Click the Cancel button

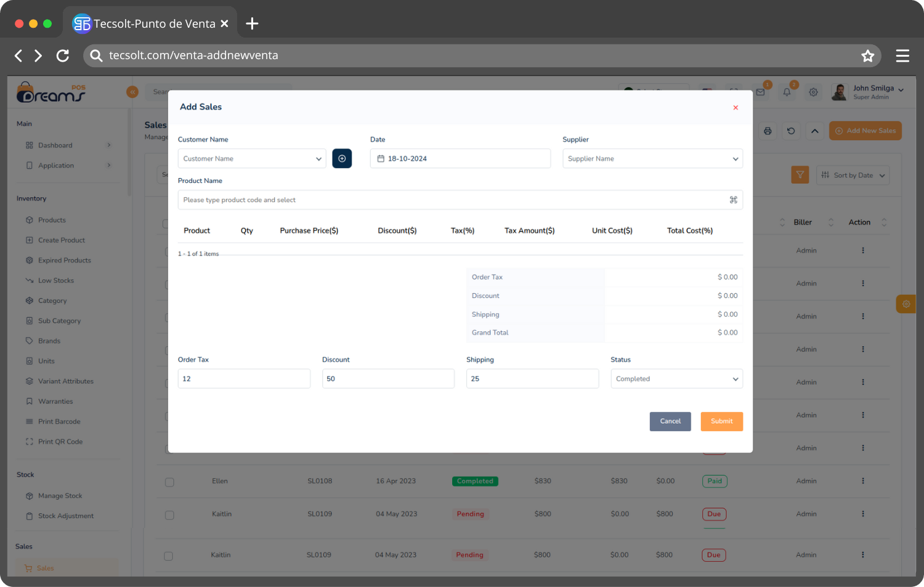[670, 421]
